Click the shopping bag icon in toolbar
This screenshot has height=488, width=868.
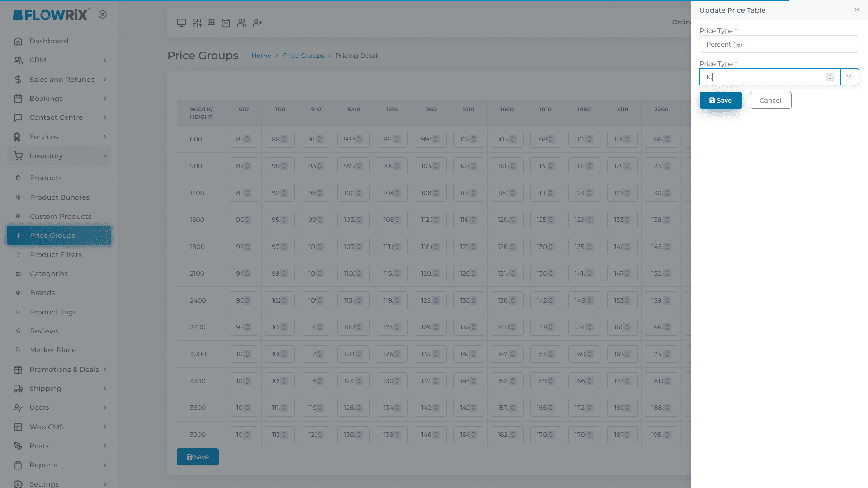(226, 23)
